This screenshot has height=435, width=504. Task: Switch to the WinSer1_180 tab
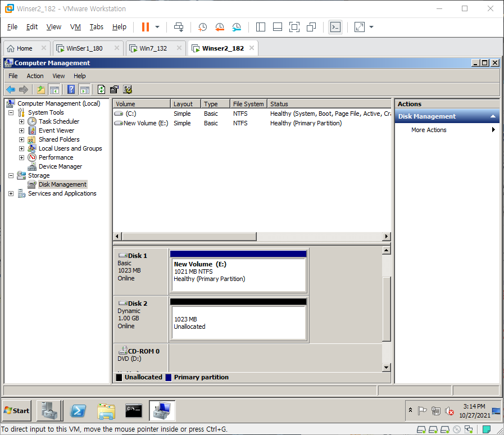(x=84, y=48)
